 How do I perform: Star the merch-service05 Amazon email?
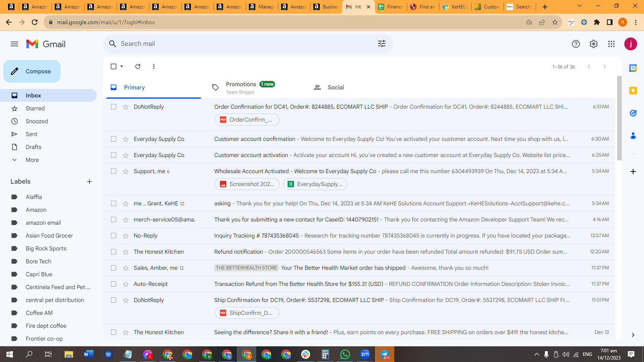[x=126, y=219]
